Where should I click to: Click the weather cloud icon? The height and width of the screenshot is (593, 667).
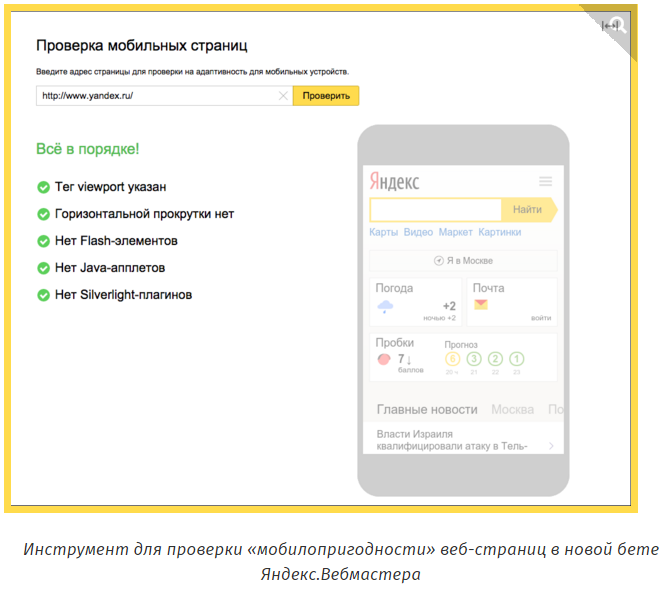(x=385, y=306)
